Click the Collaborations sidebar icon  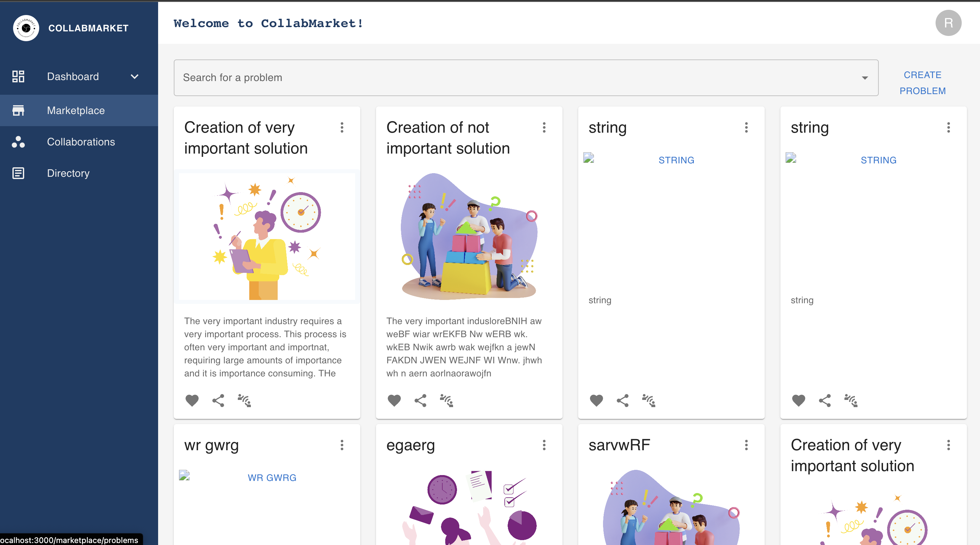point(18,142)
